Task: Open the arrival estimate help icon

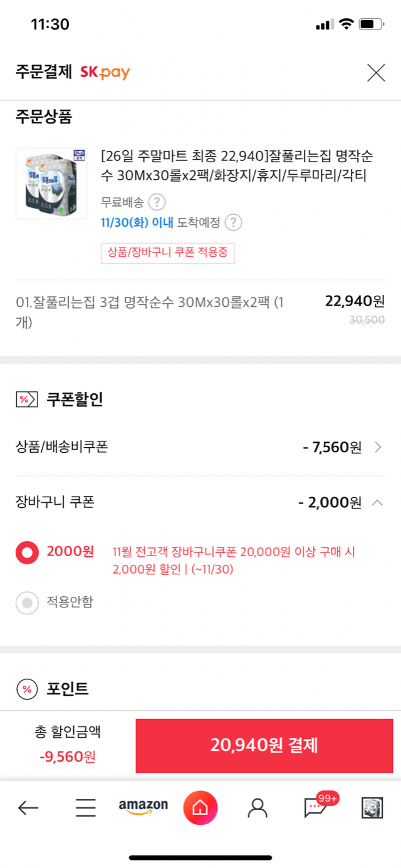Action: click(x=233, y=222)
